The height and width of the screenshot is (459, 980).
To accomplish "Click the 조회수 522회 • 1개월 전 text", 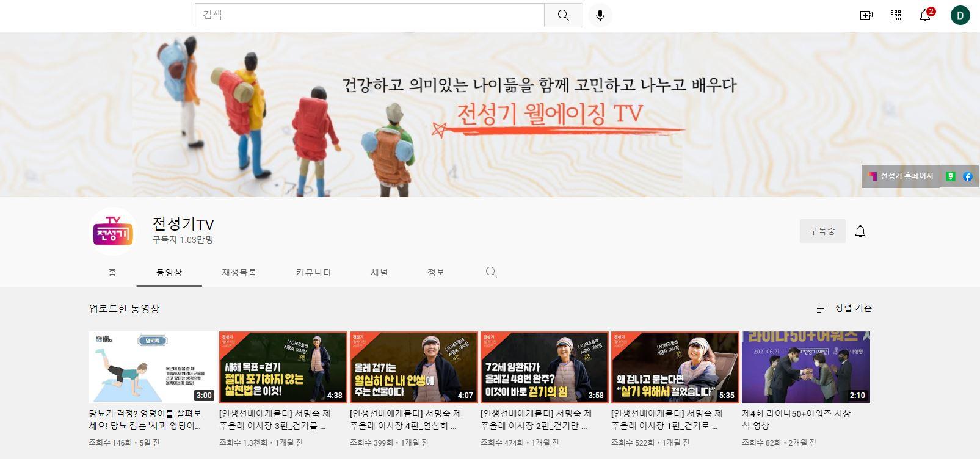I will pyautogui.click(x=650, y=443).
